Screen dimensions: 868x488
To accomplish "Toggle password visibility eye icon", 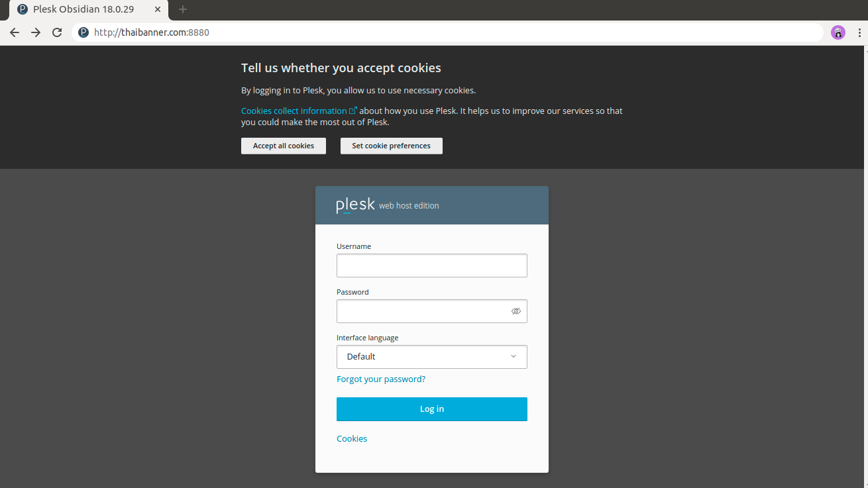I will pos(515,311).
